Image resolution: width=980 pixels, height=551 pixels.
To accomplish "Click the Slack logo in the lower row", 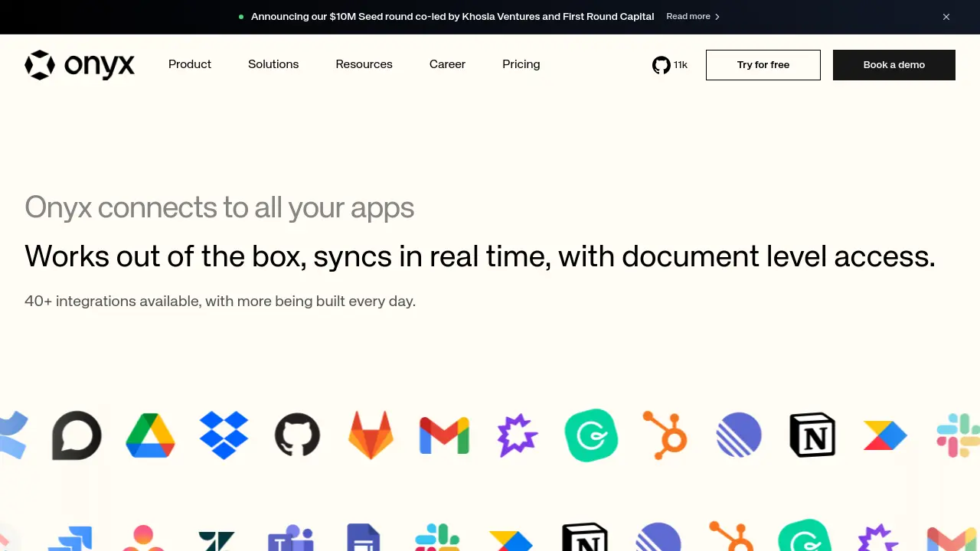I will point(437,538).
